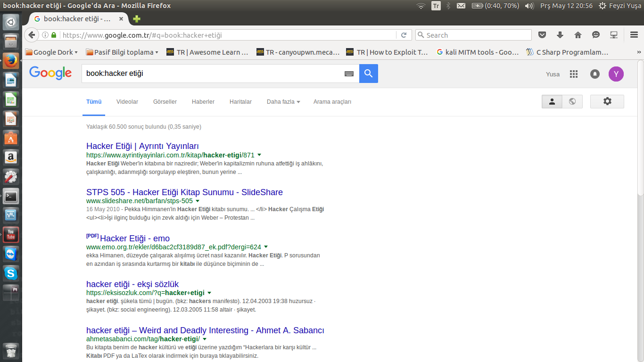Open search settings gear

(607, 101)
